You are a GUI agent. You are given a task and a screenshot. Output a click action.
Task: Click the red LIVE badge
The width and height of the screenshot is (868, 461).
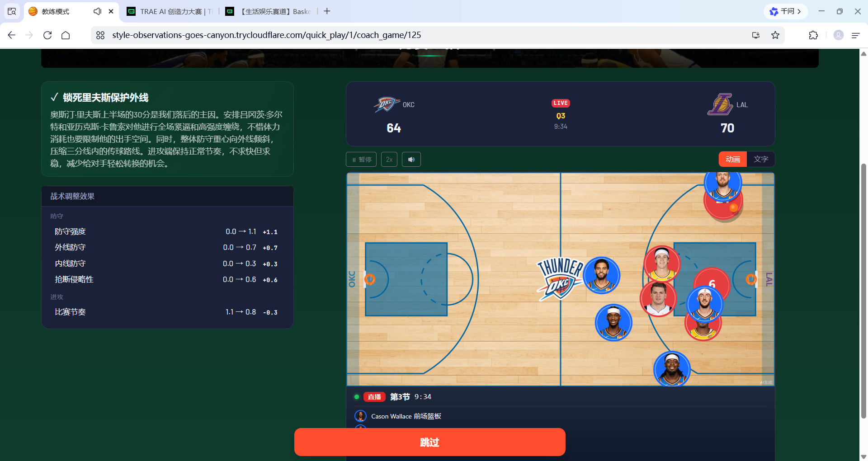pyautogui.click(x=561, y=103)
